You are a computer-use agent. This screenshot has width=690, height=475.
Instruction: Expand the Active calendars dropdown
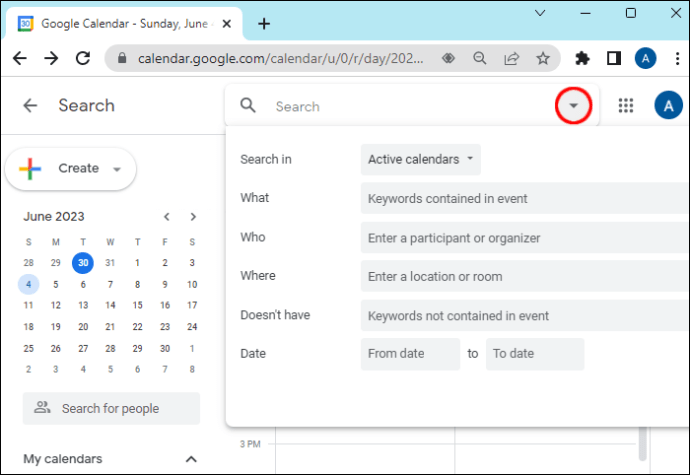pos(420,159)
